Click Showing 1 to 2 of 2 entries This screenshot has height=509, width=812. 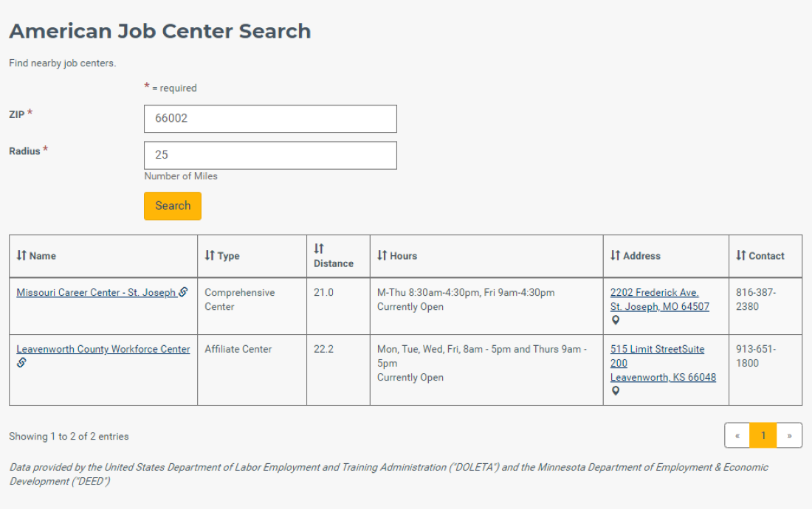pos(69,437)
